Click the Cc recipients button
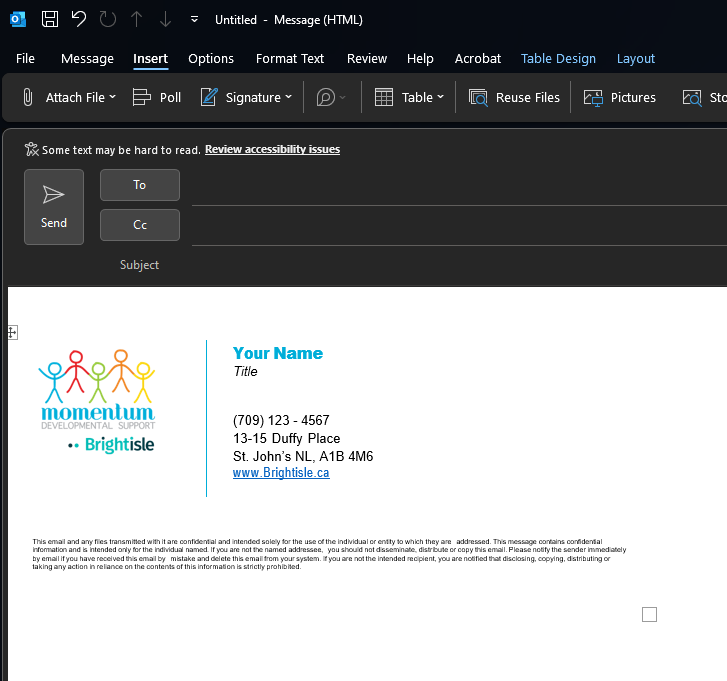The height and width of the screenshot is (681, 727). 140,225
